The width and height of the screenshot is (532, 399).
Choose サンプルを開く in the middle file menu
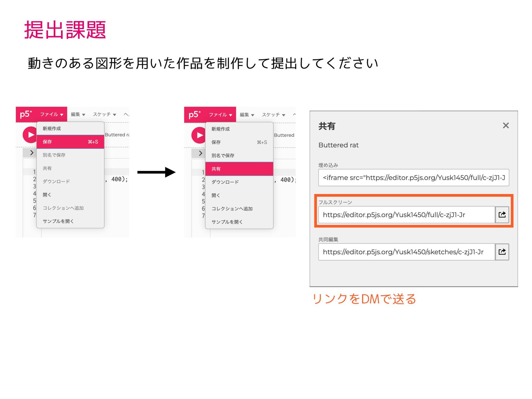pyautogui.click(x=227, y=222)
